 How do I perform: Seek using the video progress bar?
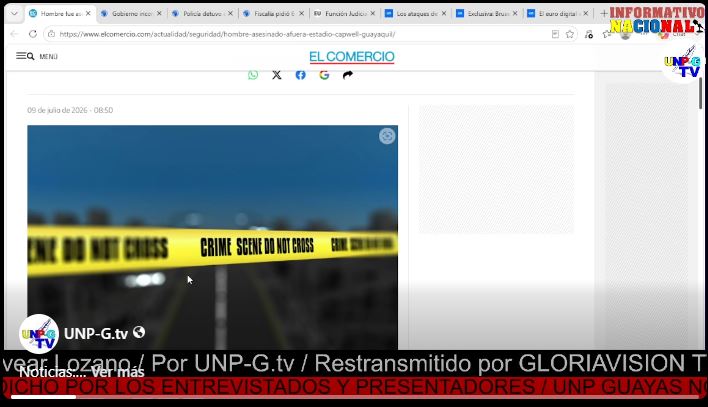[354, 397]
